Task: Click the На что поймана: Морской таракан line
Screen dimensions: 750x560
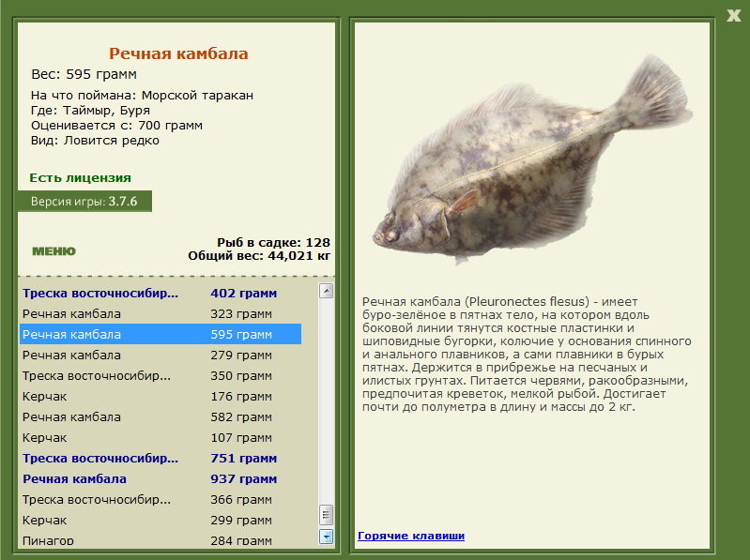Action: pyautogui.click(x=142, y=95)
